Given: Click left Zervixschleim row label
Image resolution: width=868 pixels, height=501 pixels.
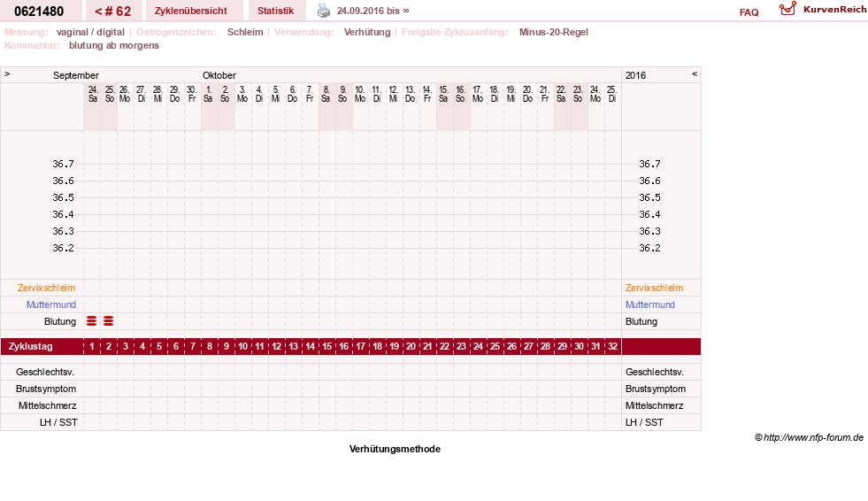Looking at the screenshot, I should [47, 288].
